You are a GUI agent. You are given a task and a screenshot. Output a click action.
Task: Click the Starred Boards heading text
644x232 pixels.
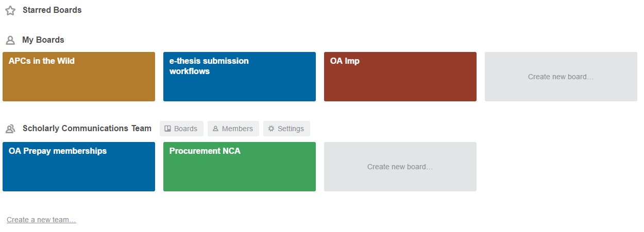point(52,10)
